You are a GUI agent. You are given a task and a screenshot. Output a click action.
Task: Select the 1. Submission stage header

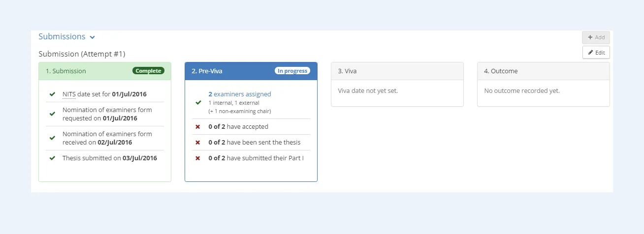tap(66, 71)
